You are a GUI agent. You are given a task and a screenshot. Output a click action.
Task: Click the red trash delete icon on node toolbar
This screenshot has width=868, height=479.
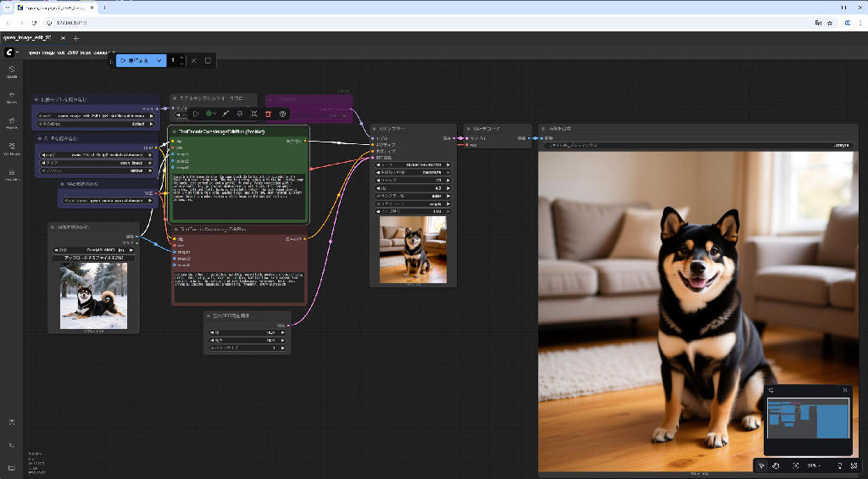pos(268,114)
